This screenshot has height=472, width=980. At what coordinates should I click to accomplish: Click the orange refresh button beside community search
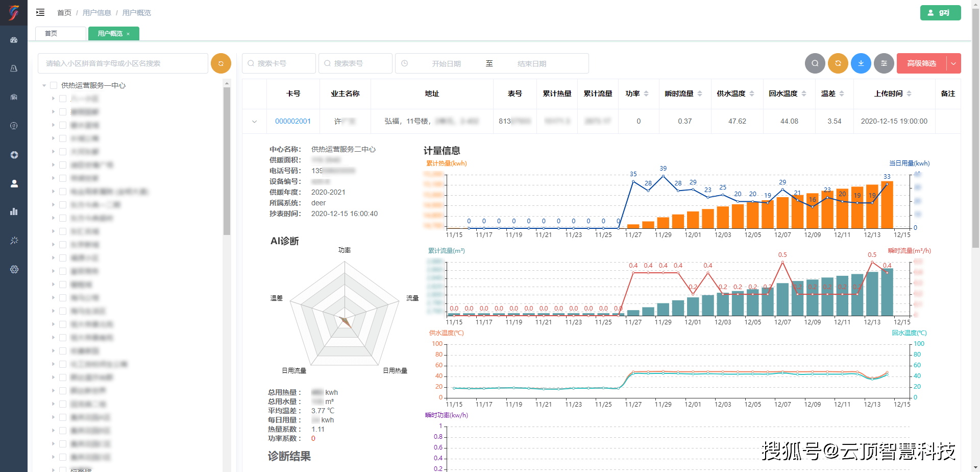click(220, 63)
